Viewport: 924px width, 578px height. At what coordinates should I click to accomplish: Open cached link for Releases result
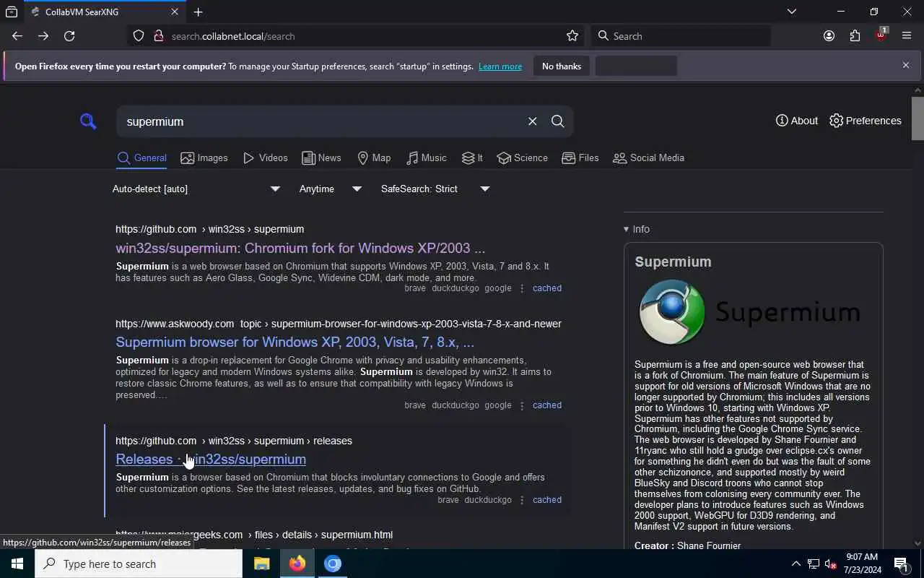pyautogui.click(x=546, y=499)
